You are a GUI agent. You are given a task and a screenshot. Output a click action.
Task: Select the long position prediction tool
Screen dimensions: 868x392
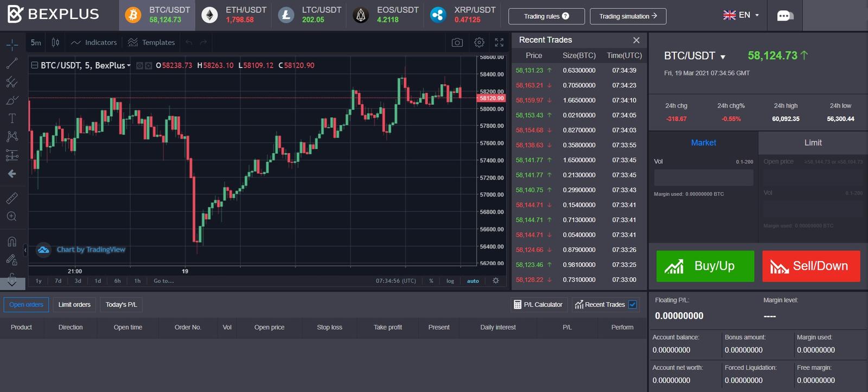coord(12,155)
